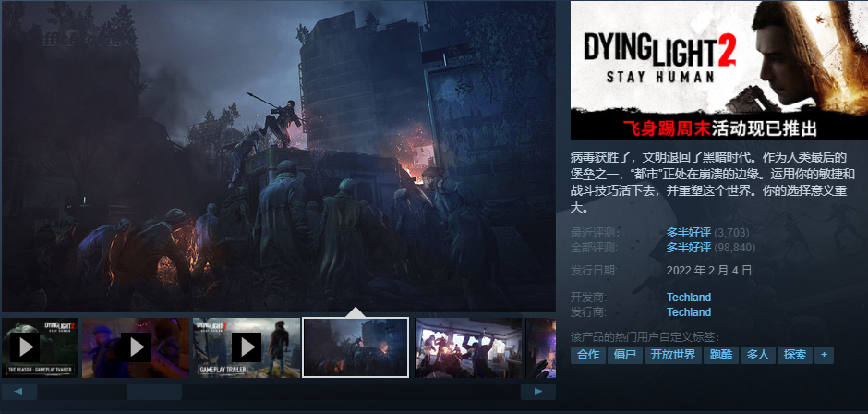
Task: Click the media strip scrollbar handle
Action: pyautogui.click(x=154, y=392)
